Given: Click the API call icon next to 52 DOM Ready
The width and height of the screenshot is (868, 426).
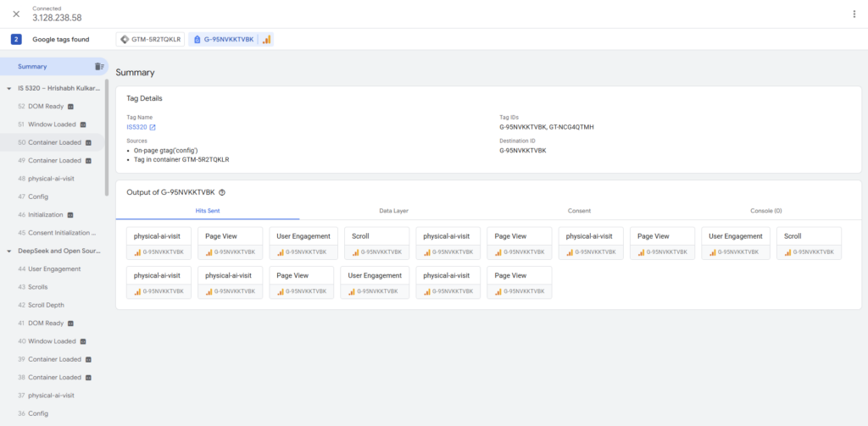Looking at the screenshot, I should click(71, 107).
